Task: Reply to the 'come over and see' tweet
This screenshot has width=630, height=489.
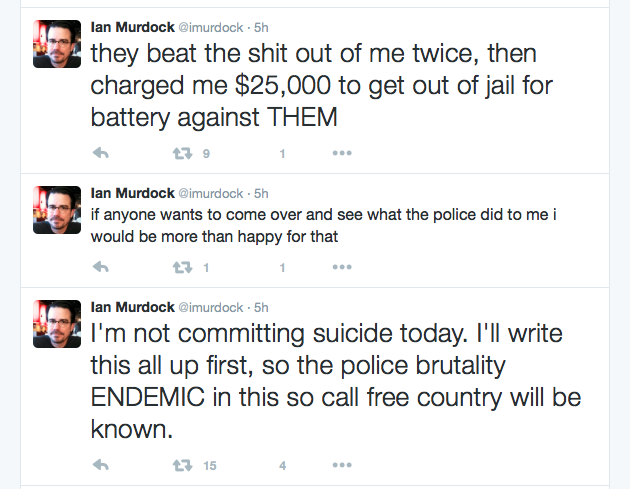Action: [x=100, y=268]
